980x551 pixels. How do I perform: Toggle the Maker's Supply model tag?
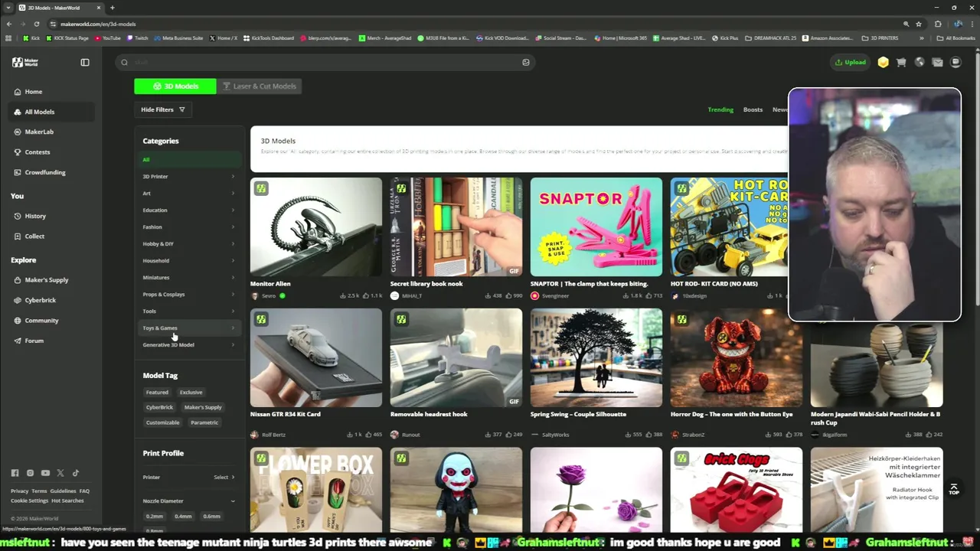(203, 407)
